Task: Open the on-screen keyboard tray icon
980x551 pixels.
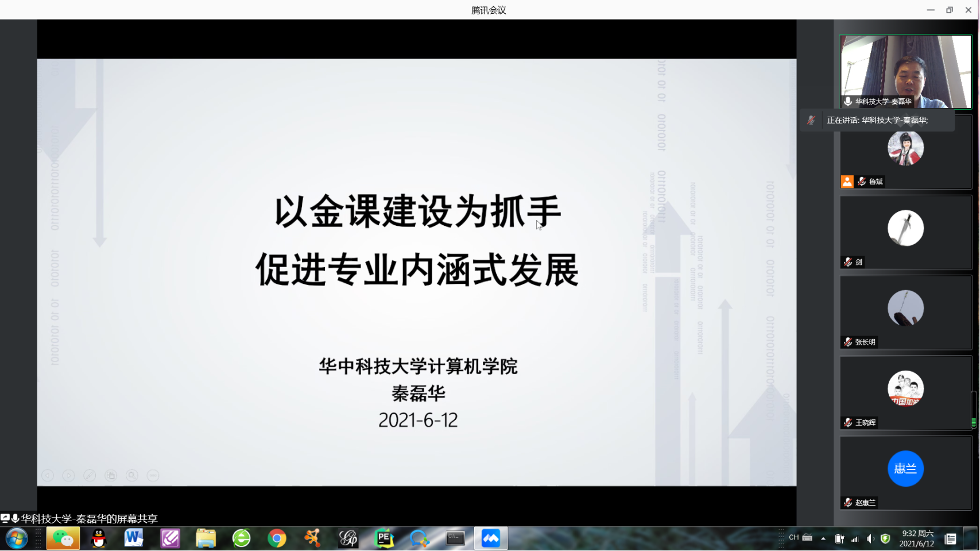Action: [x=807, y=538]
